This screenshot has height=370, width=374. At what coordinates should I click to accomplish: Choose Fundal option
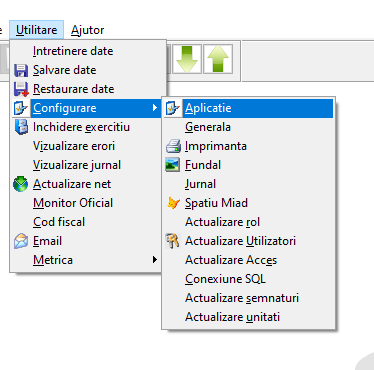(x=248, y=165)
